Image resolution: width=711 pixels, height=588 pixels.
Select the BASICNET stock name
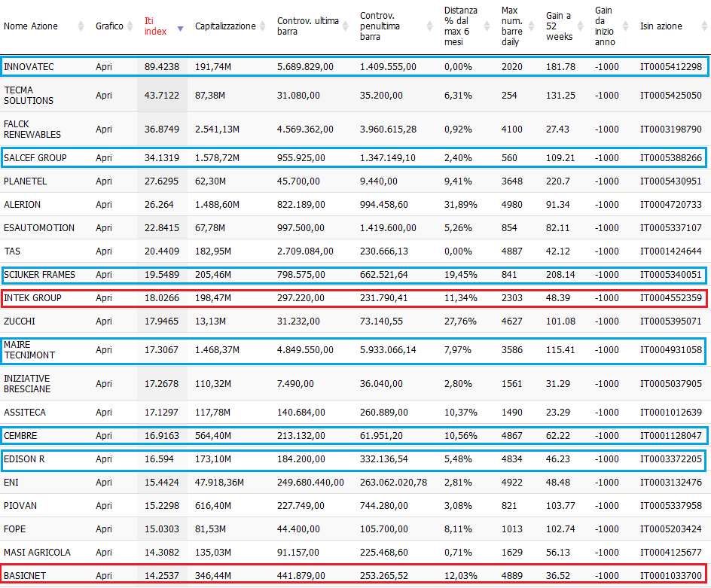pos(25,576)
